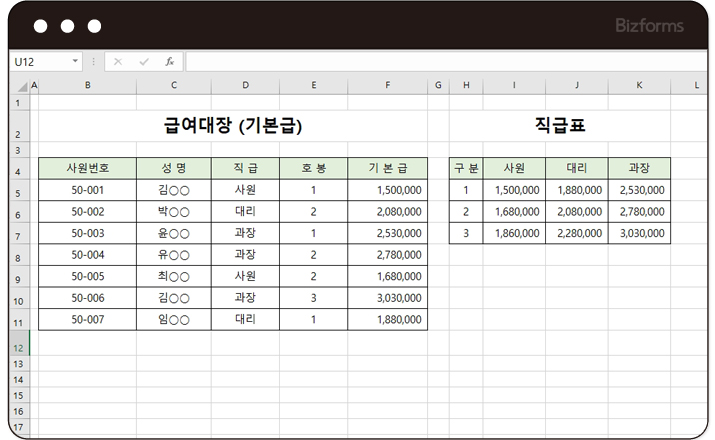715x440 pixels.
Task: Click name cell 유○○
Action: (x=174, y=254)
